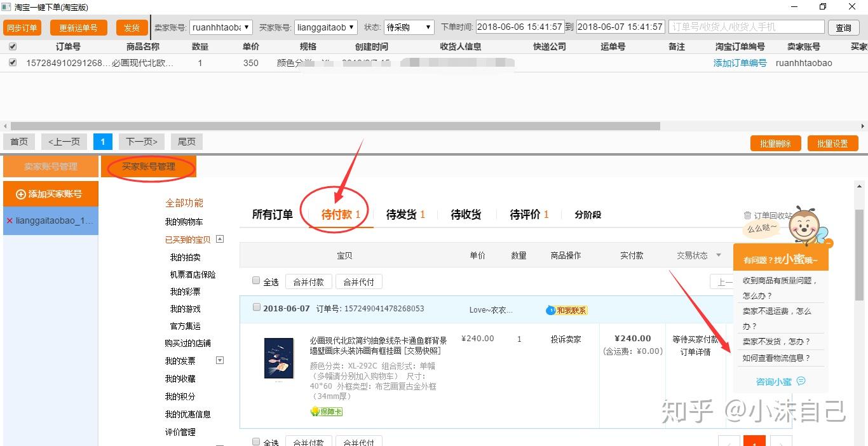Remove buyer account via red X icon
This screenshot has width=868, height=446.
tap(9, 221)
